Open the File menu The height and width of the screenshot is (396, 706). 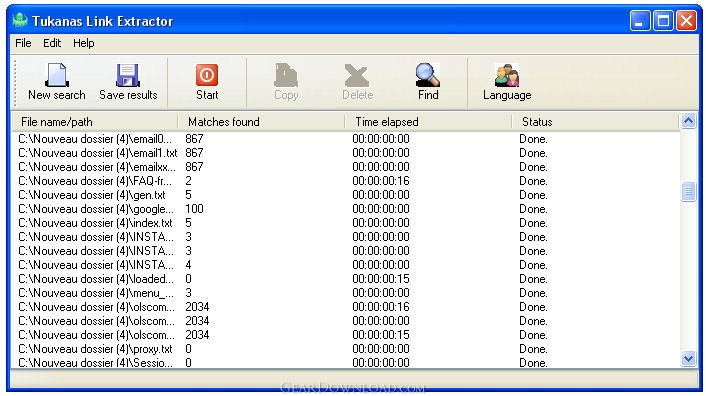23,43
